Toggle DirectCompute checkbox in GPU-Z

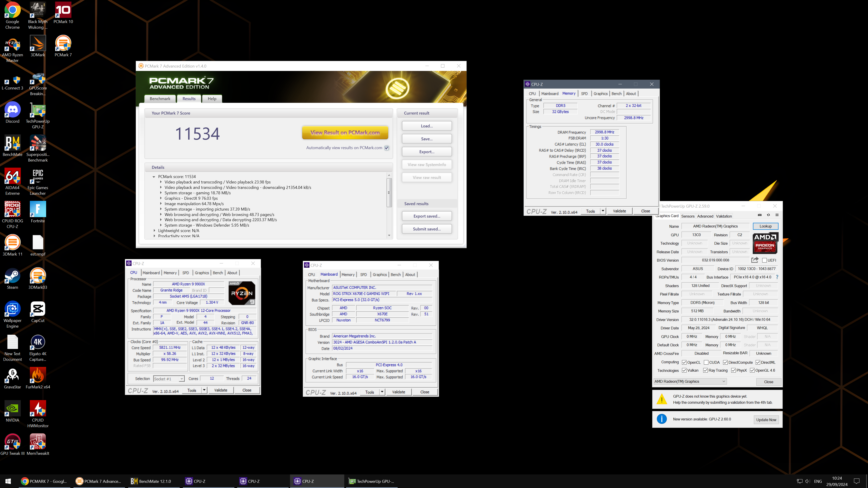pos(725,362)
